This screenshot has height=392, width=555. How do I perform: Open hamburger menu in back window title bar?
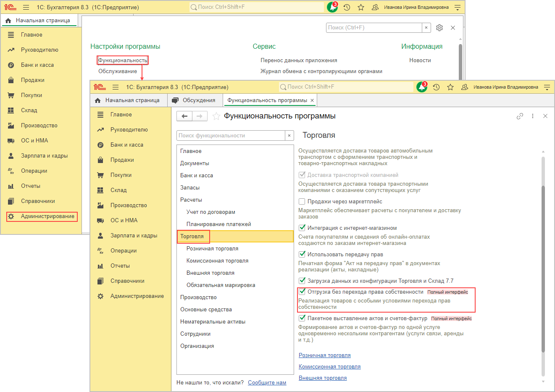[26, 7]
